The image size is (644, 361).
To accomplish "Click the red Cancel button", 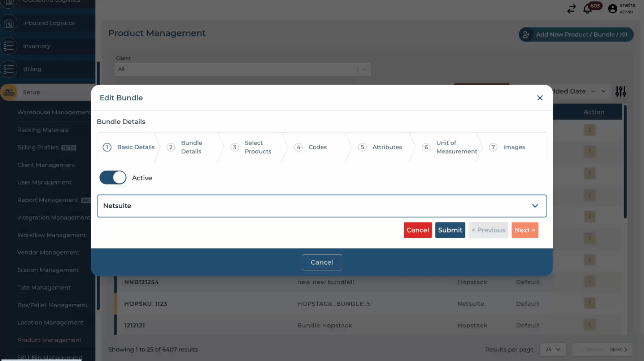I will click(418, 230).
